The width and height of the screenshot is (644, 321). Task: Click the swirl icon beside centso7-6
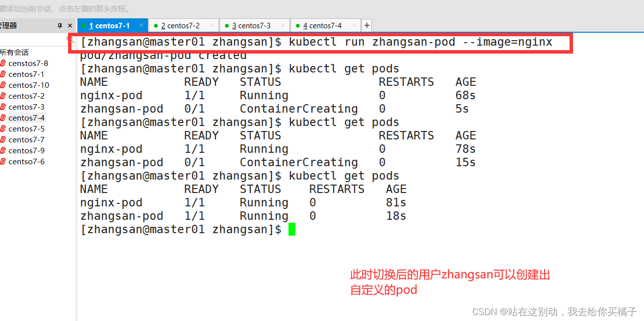(3, 161)
